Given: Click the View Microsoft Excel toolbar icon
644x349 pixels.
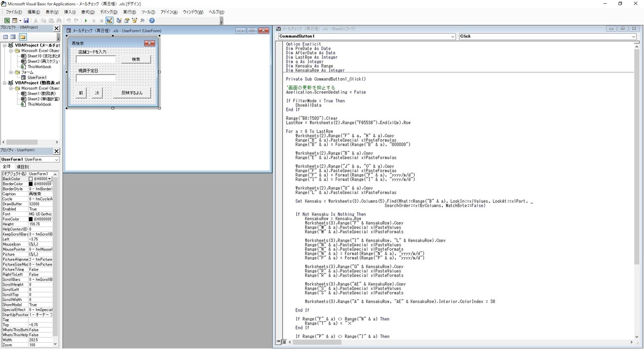Looking at the screenshot, I should tap(7, 21).
